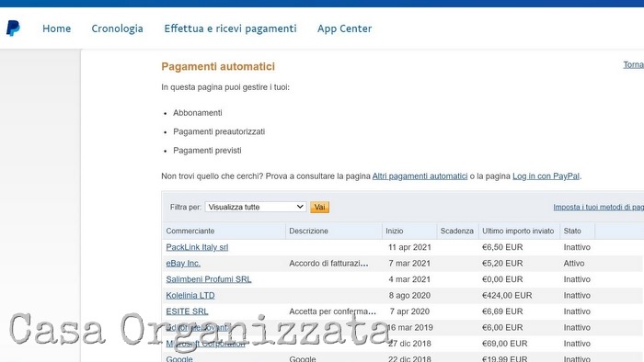Open the PackLink Italy srl merchant link

tap(197, 247)
